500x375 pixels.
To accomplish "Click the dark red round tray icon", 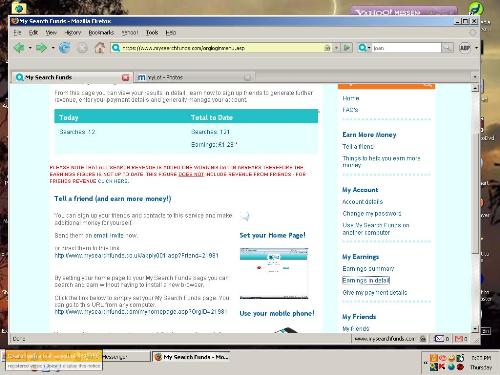I will coord(460,367).
